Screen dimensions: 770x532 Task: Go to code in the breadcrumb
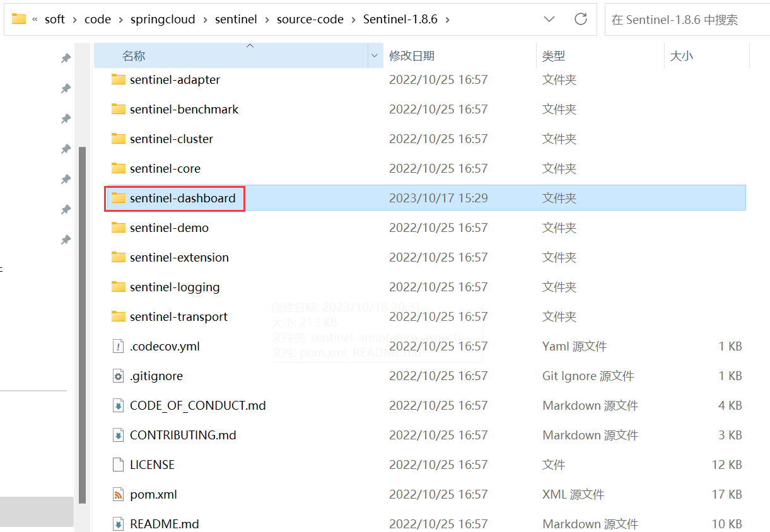coord(98,20)
